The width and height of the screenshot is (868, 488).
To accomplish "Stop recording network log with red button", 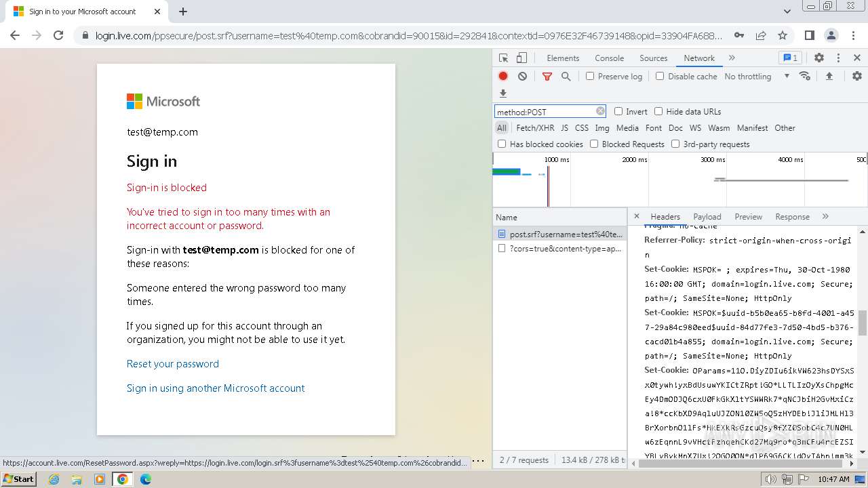I will point(503,77).
